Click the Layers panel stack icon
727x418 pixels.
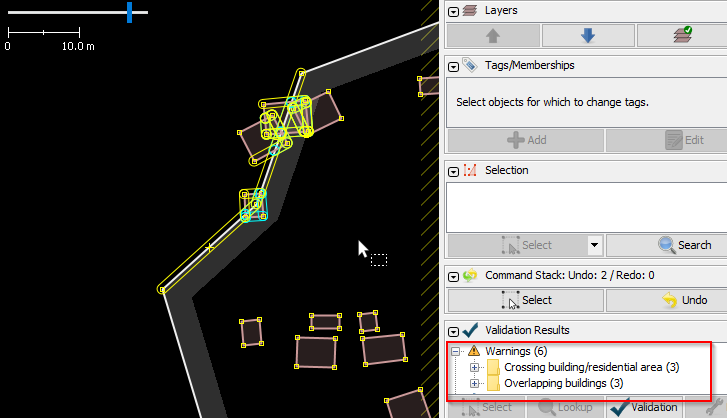[470, 10]
